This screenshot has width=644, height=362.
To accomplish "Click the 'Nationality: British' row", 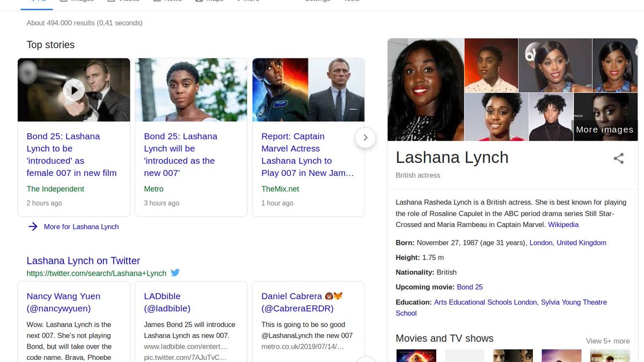I will [x=426, y=272].
